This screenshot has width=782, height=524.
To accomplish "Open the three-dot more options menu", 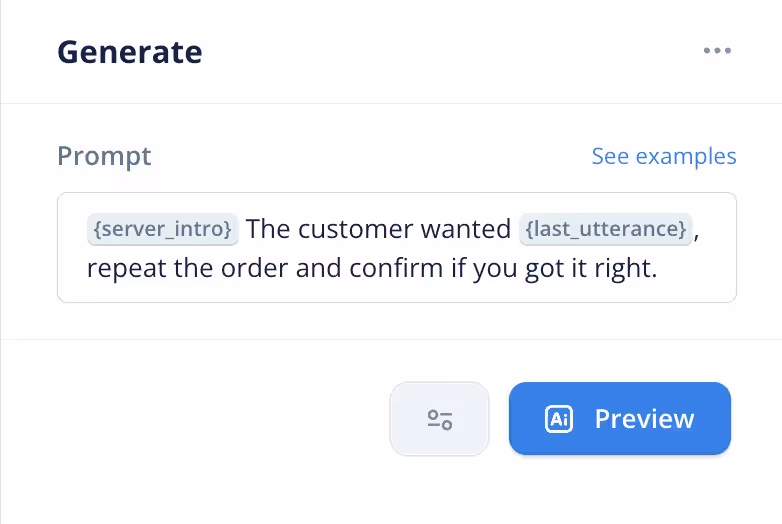I will pos(717,50).
